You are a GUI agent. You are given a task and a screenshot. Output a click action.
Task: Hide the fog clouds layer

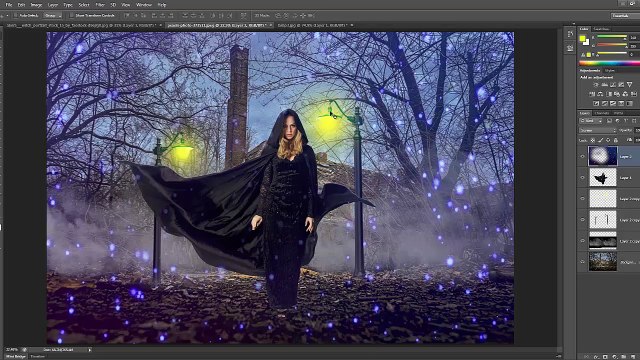582,241
